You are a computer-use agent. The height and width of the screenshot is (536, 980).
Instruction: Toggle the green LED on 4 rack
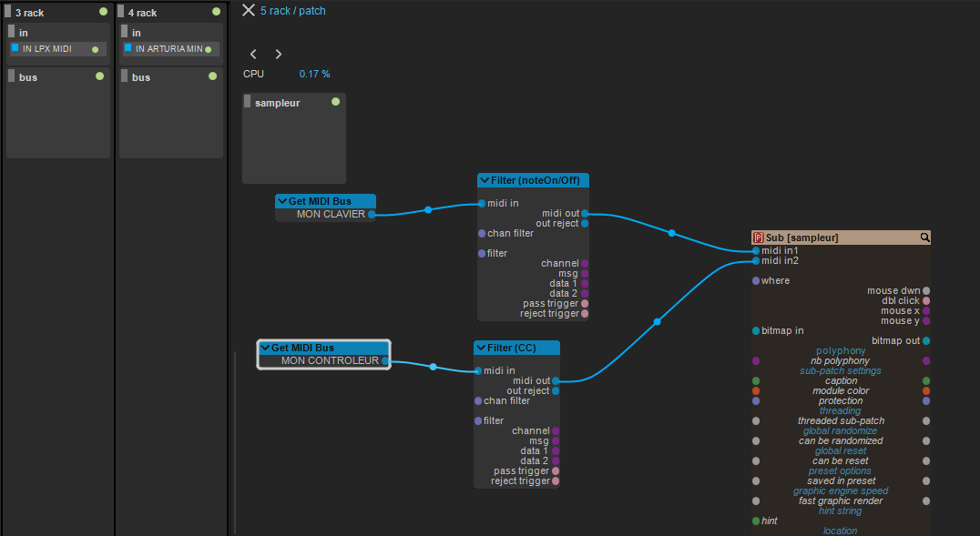(216, 12)
